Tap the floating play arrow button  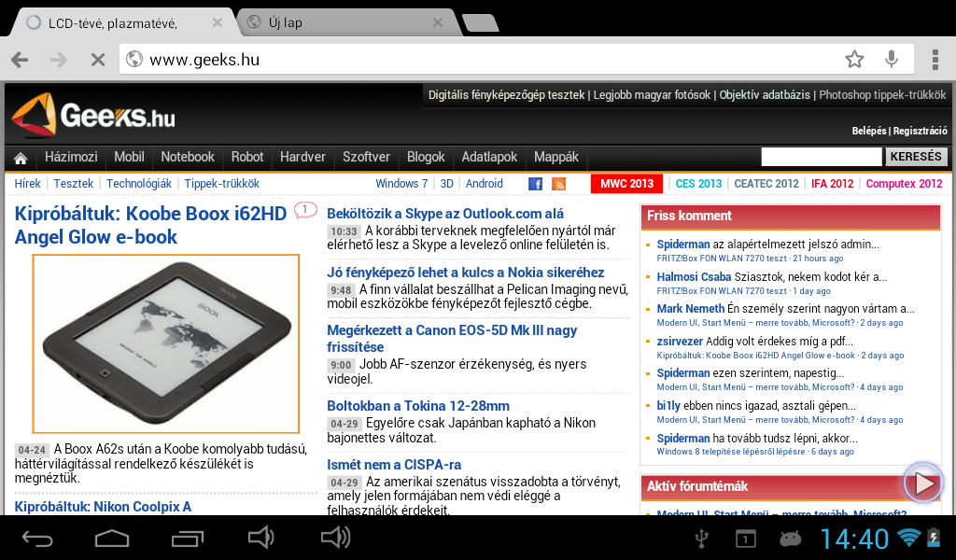pos(923,483)
